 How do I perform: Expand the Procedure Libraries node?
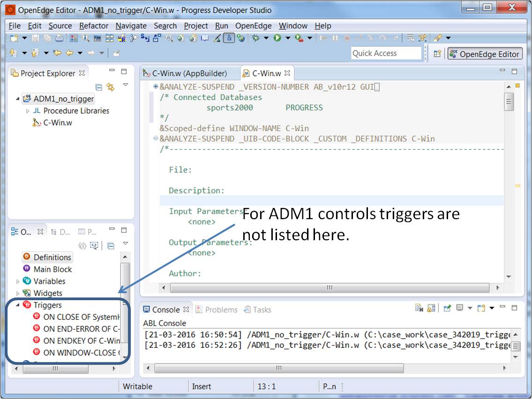[x=28, y=111]
